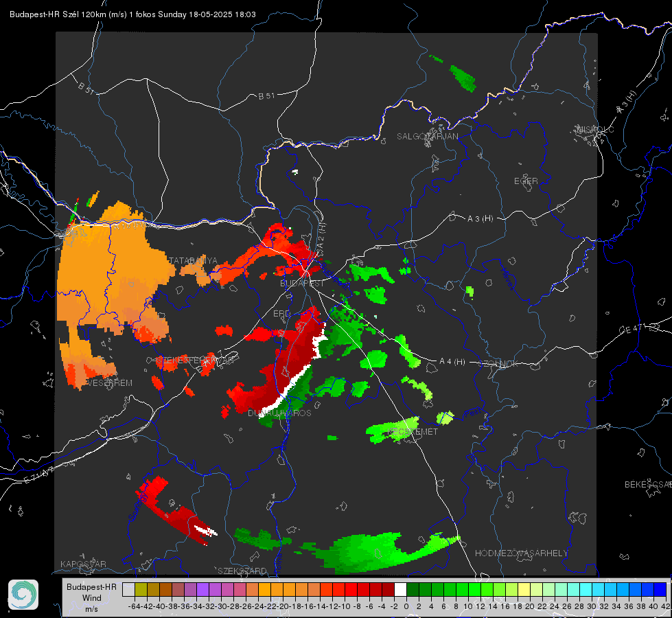Click the SALGOTARJAN city label

click(427, 137)
